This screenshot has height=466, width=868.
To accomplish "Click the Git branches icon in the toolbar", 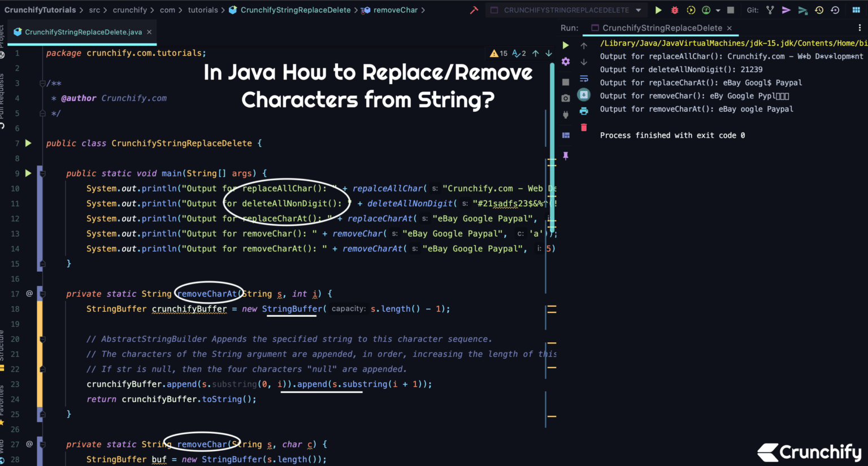I will [x=770, y=10].
